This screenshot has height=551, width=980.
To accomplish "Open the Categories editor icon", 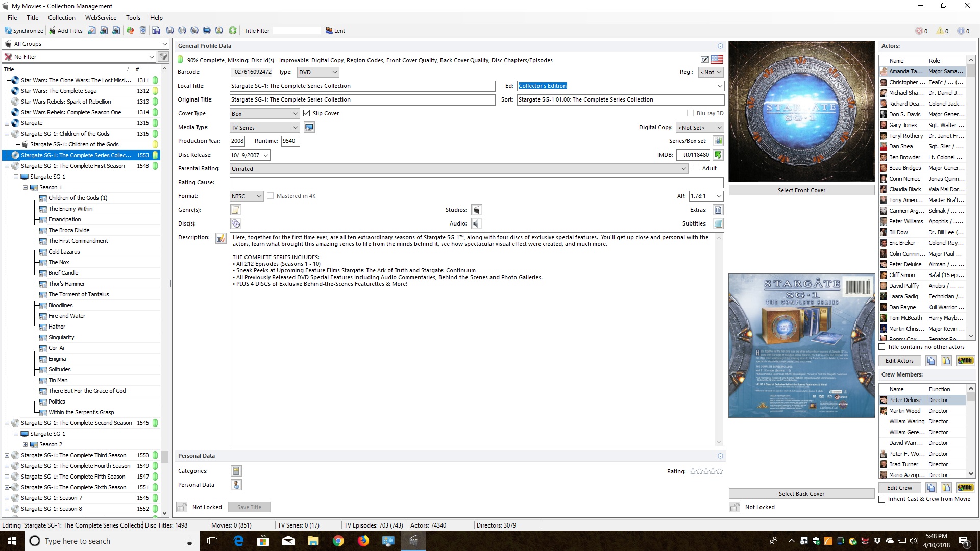I will 236,471.
